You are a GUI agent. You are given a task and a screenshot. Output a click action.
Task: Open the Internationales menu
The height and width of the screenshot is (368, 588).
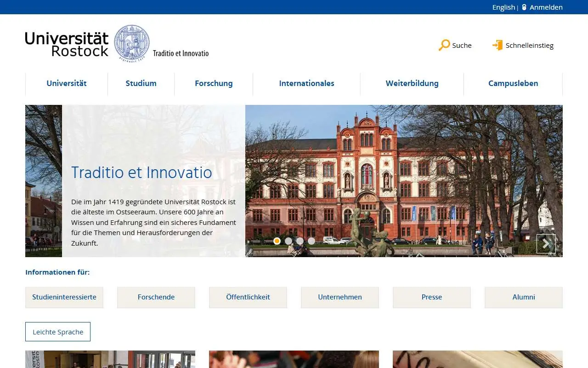click(306, 83)
